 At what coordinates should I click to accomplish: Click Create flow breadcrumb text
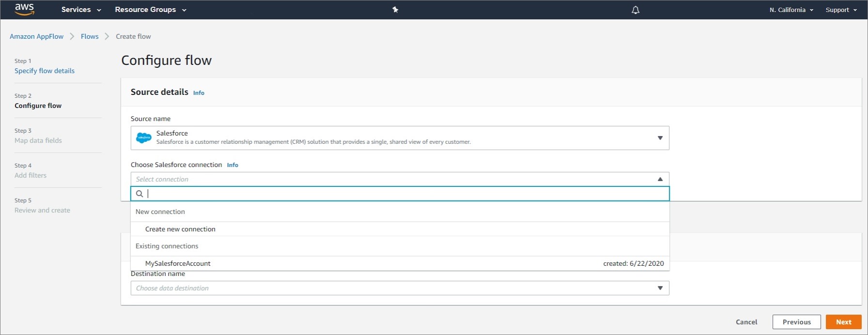pos(133,36)
